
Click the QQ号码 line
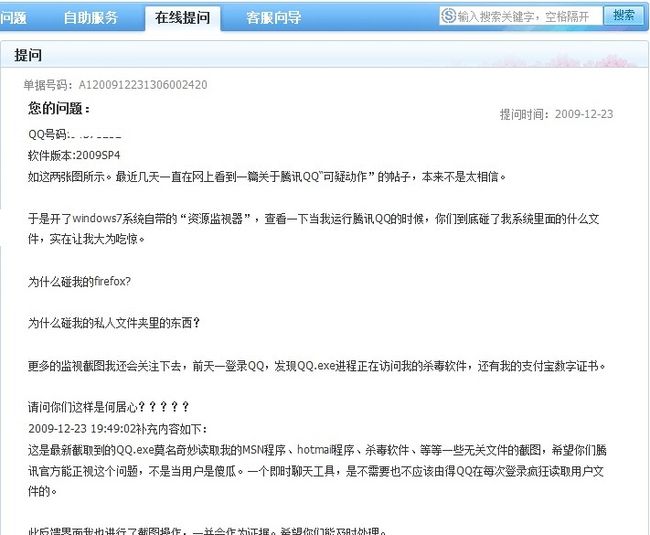(x=75, y=134)
